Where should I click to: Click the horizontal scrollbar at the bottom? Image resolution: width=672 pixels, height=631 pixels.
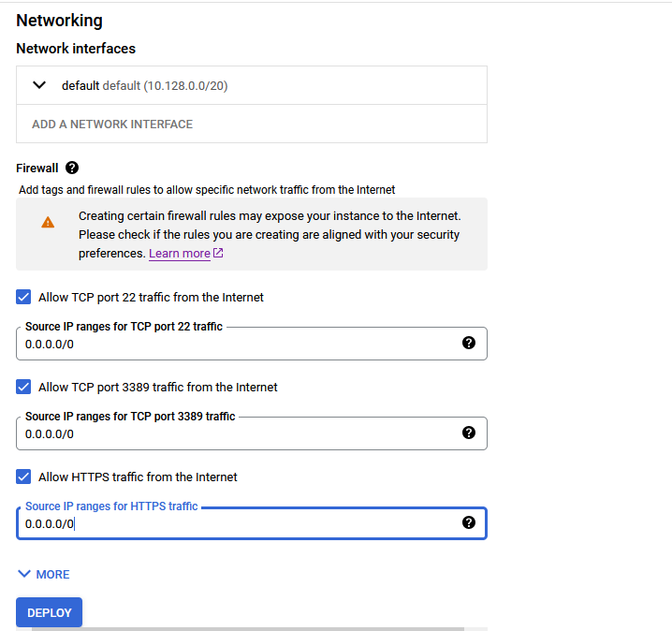pos(248,629)
